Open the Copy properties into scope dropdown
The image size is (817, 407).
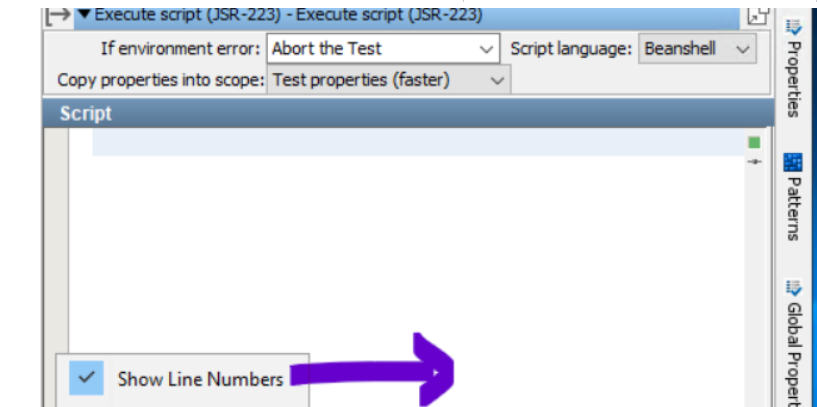coord(388,80)
